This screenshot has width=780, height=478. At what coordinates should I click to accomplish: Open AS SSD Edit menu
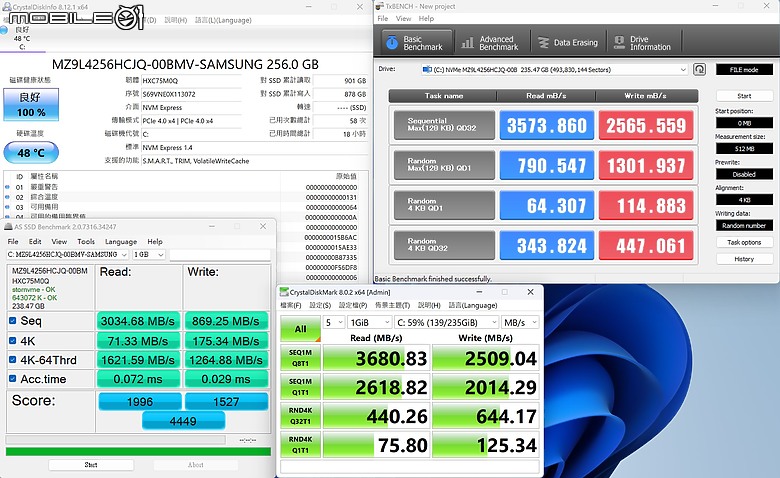(x=35, y=241)
